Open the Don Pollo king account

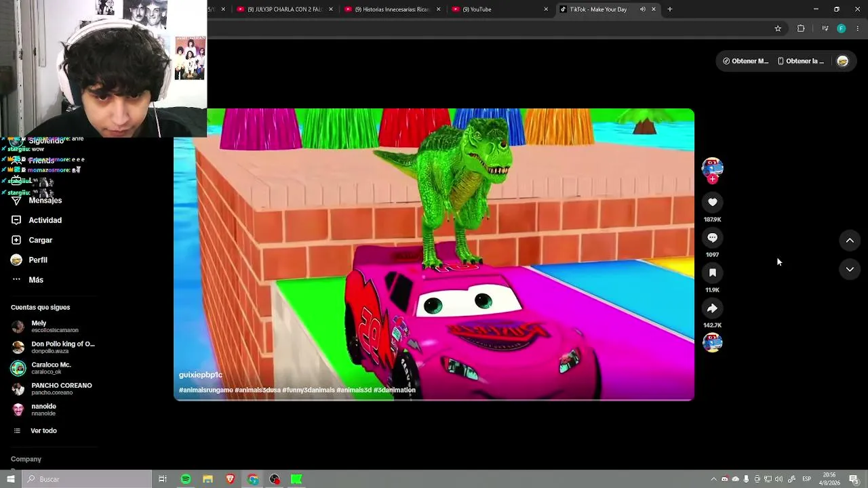(53, 348)
